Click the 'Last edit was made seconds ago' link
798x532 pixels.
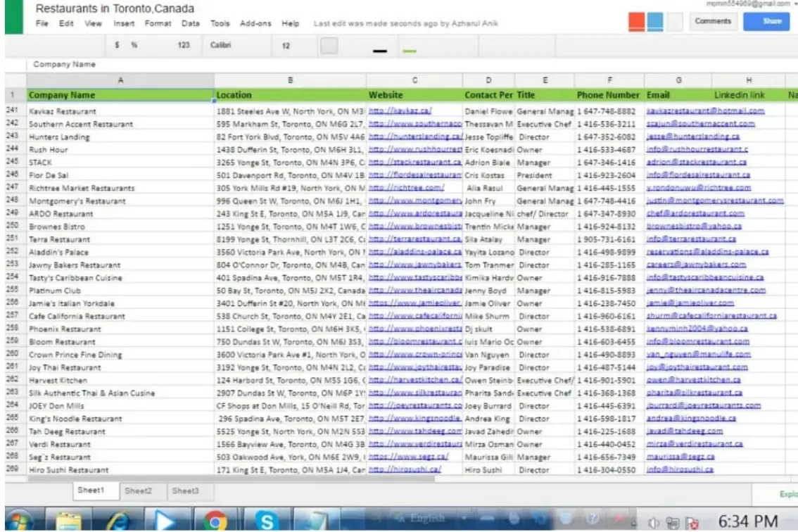pos(405,23)
